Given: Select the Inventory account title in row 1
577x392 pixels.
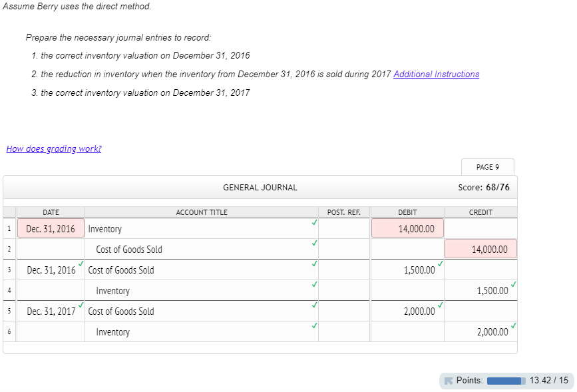Looking at the screenshot, I should pyautogui.click(x=201, y=228).
